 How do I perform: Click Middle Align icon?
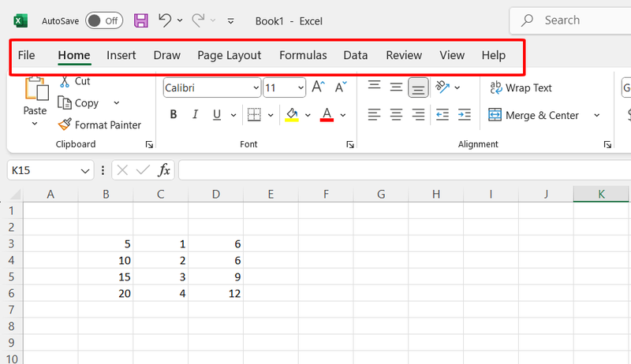[x=396, y=87]
